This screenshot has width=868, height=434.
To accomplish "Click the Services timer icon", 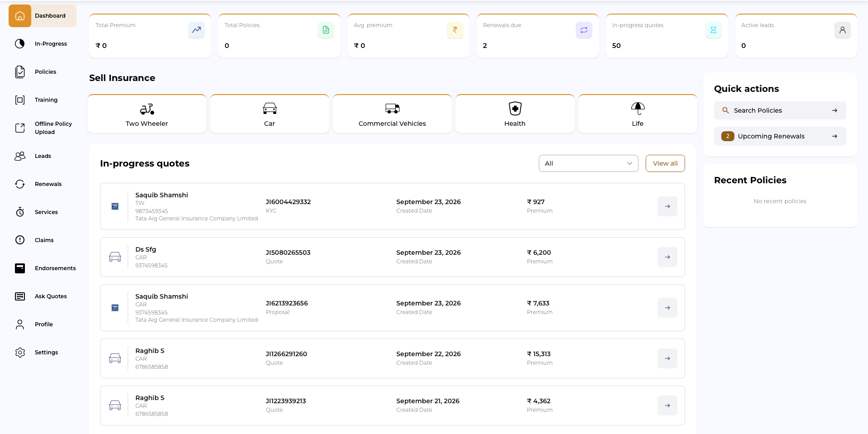I will click(20, 212).
